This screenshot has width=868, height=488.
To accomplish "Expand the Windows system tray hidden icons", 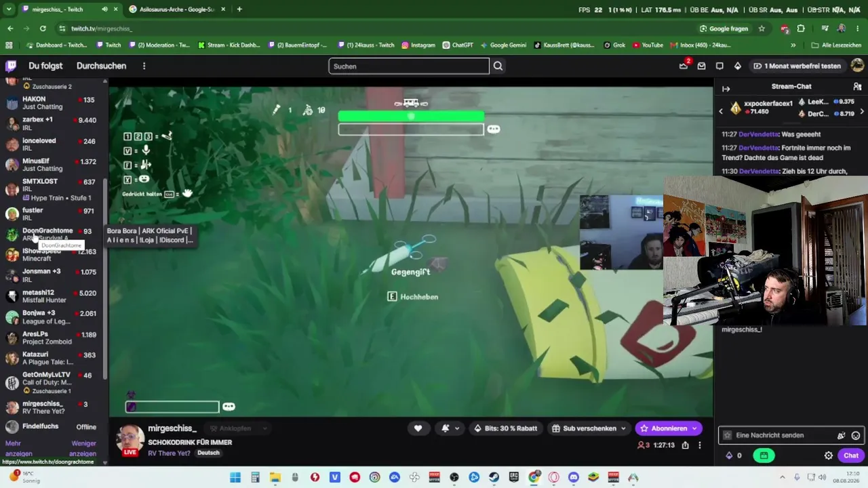I will click(x=782, y=477).
